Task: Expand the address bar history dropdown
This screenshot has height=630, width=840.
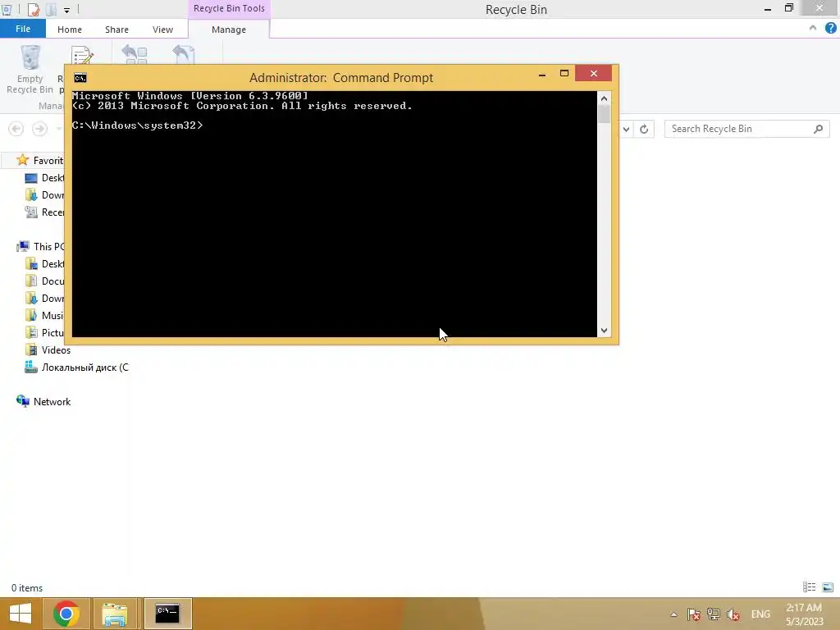Action: pos(626,129)
